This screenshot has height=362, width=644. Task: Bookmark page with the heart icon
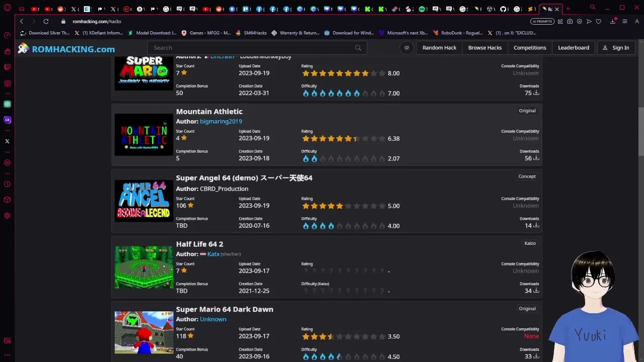[x=599, y=21]
